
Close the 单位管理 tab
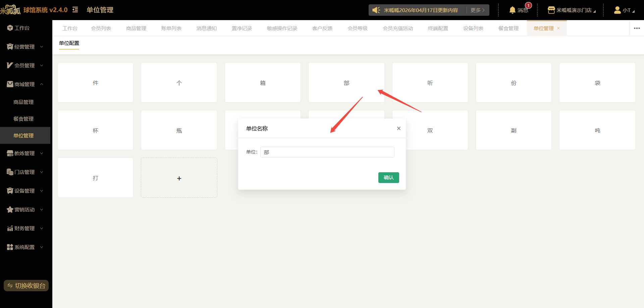pos(558,28)
